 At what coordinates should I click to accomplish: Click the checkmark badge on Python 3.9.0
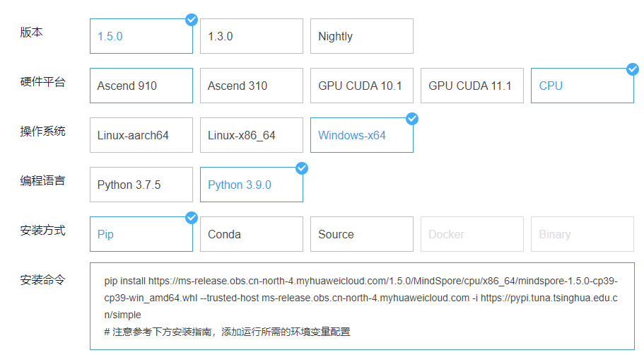302,168
